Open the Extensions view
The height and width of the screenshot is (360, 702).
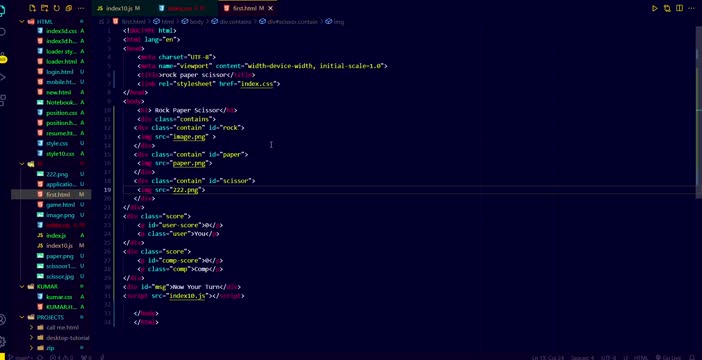3,100
